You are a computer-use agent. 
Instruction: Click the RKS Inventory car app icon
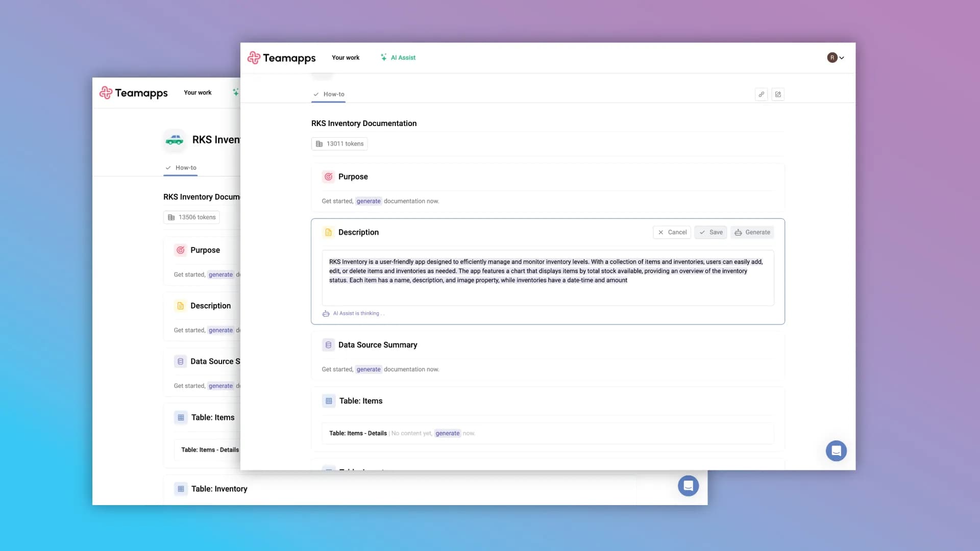pyautogui.click(x=175, y=140)
